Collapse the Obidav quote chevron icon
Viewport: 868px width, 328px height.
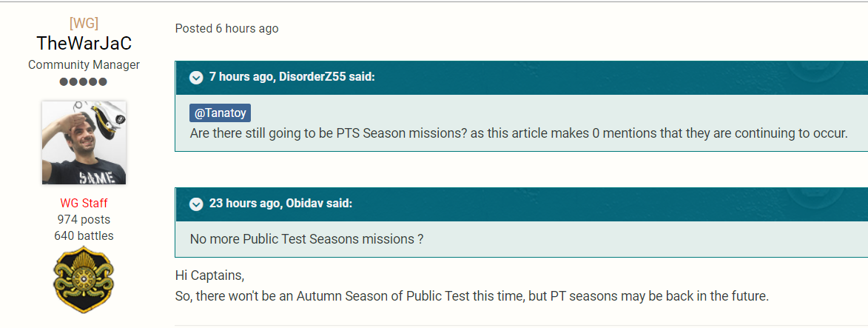pos(196,204)
